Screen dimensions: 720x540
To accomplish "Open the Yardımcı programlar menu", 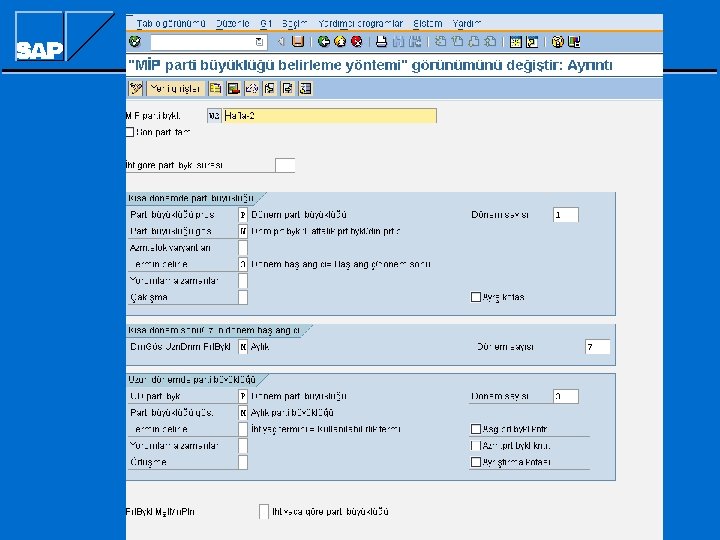I will (x=360, y=23).
